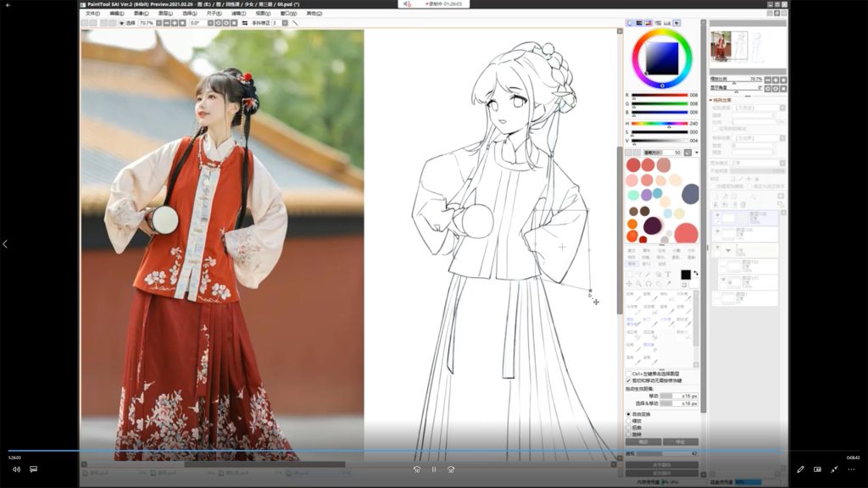868x488 pixels.
Task: Pause the video playback
Action: click(x=434, y=469)
